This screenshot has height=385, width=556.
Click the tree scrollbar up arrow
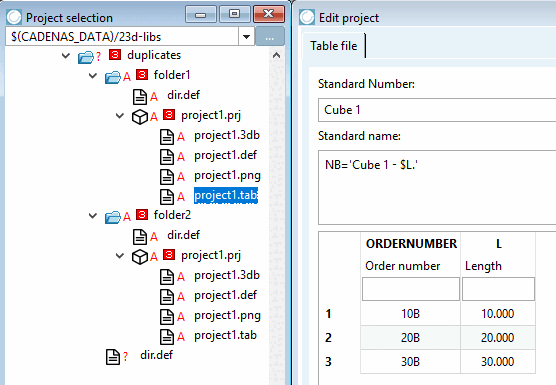pos(277,56)
